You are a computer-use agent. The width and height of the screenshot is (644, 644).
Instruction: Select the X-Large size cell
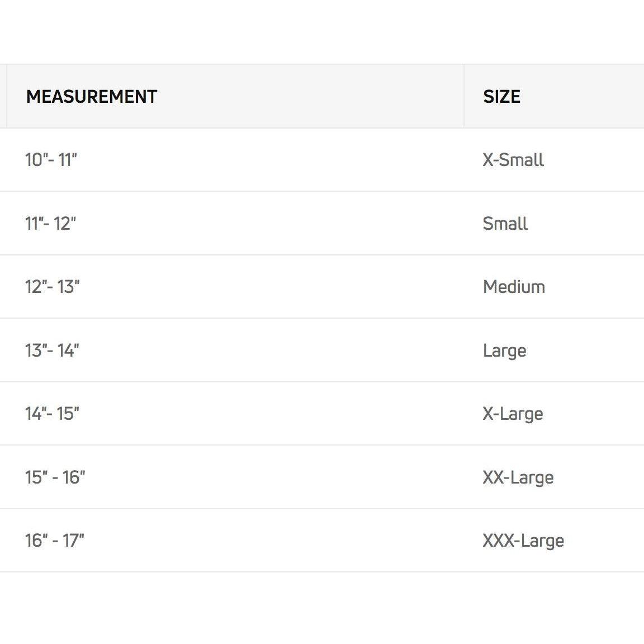513,414
